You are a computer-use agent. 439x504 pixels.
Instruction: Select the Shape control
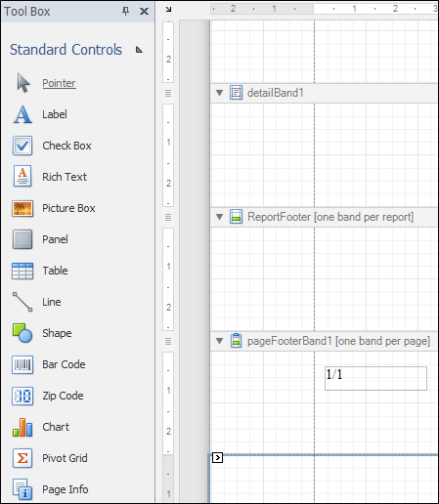42,333
